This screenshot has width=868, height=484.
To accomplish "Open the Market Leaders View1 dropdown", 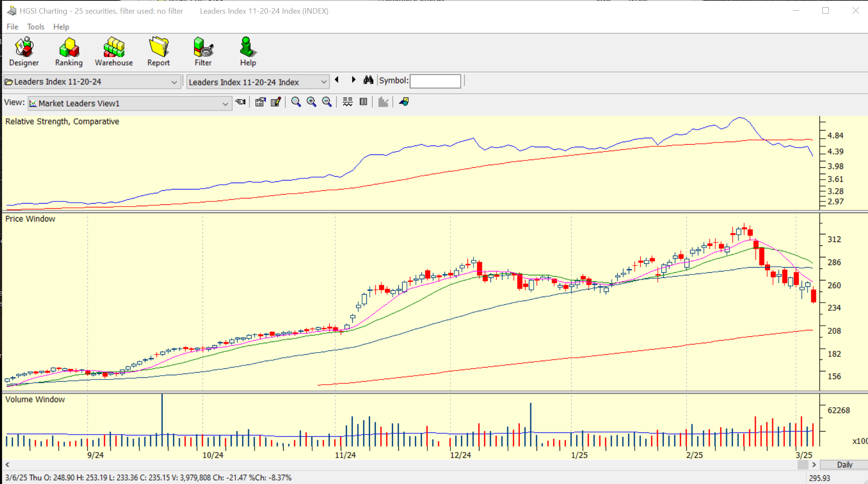I will click(130, 104).
